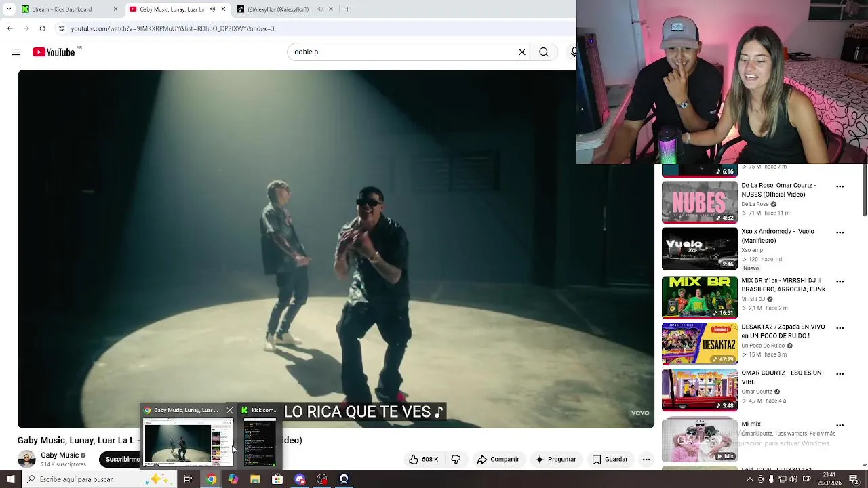Open the notification center icon

(x=854, y=479)
